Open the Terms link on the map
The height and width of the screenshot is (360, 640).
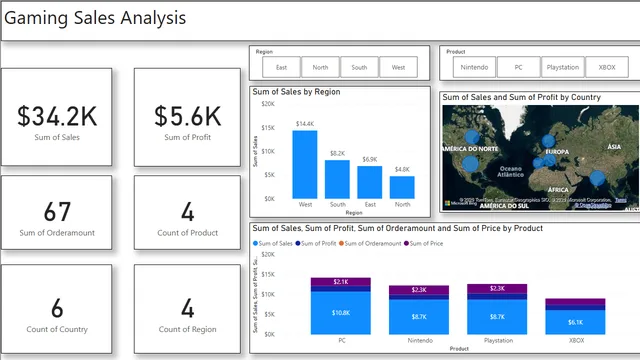pyautogui.click(x=621, y=200)
